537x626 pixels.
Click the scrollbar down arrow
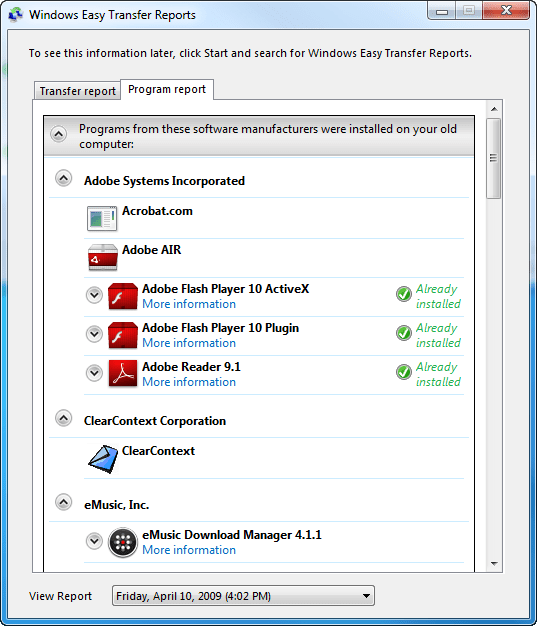(494, 564)
